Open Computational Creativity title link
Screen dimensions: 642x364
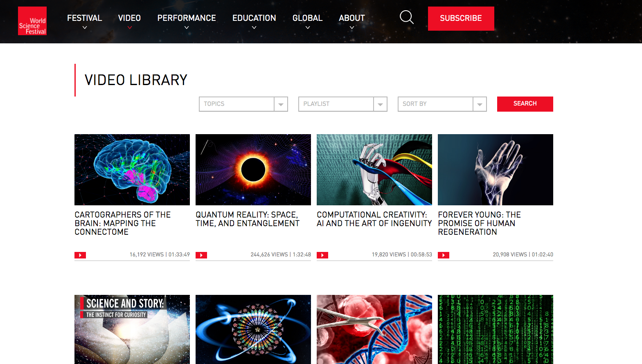[374, 219]
